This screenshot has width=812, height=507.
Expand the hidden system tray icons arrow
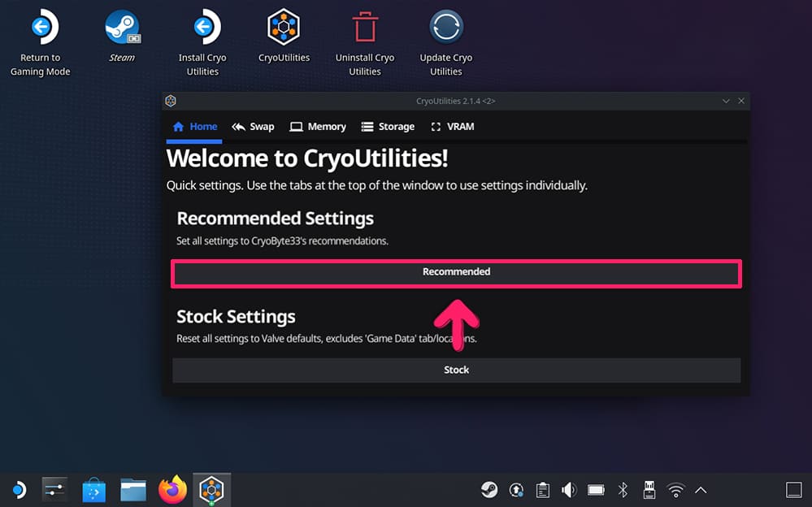[x=701, y=490]
